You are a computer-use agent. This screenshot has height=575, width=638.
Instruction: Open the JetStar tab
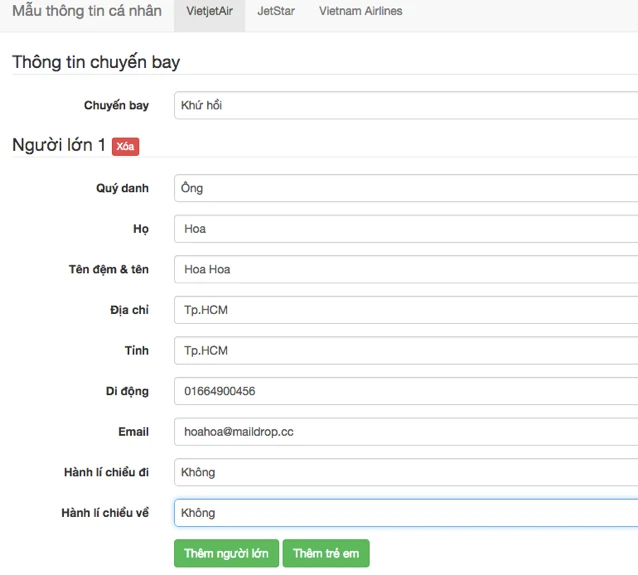click(276, 11)
